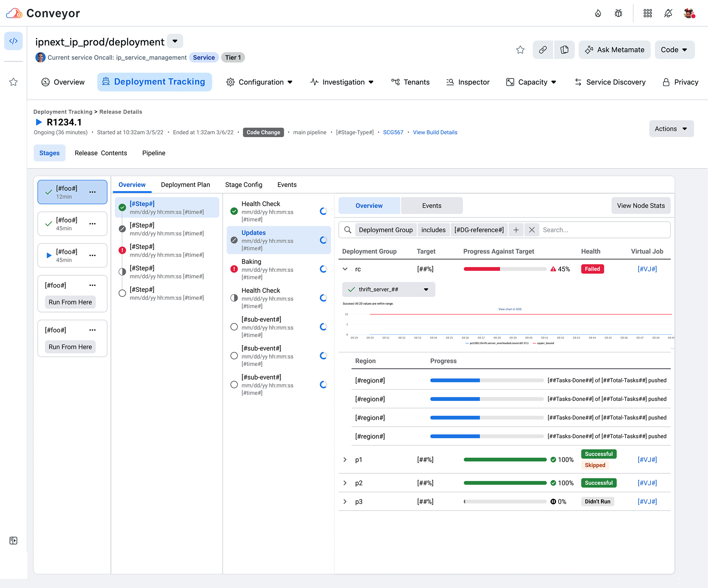Click View Node Stats button

pyautogui.click(x=641, y=205)
